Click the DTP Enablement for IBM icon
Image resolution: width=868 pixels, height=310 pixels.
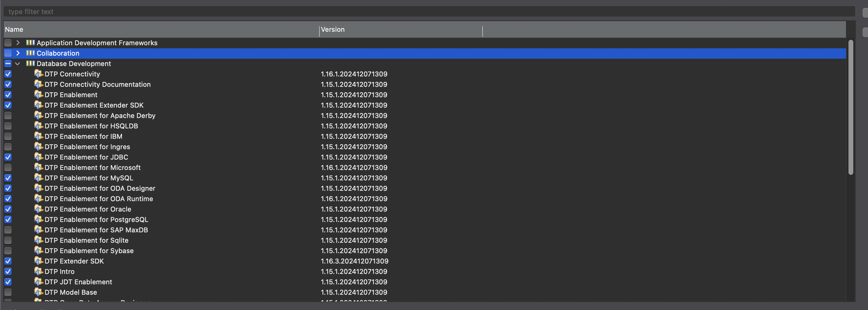[39, 136]
